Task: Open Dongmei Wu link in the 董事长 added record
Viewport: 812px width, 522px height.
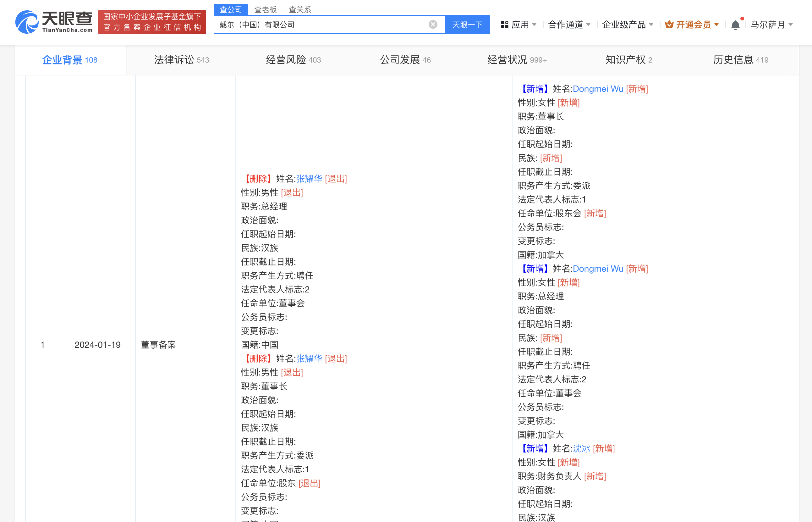Action: tap(598, 89)
